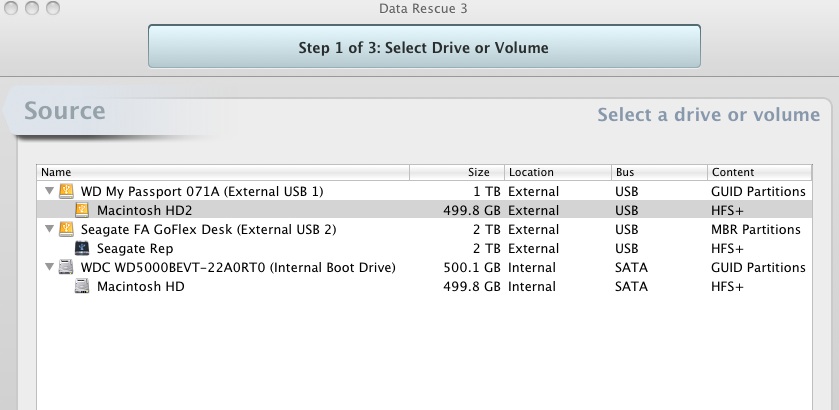Select the Macintosh HD internal volume
Image resolution: width=839 pixels, height=410 pixels.
(424, 286)
